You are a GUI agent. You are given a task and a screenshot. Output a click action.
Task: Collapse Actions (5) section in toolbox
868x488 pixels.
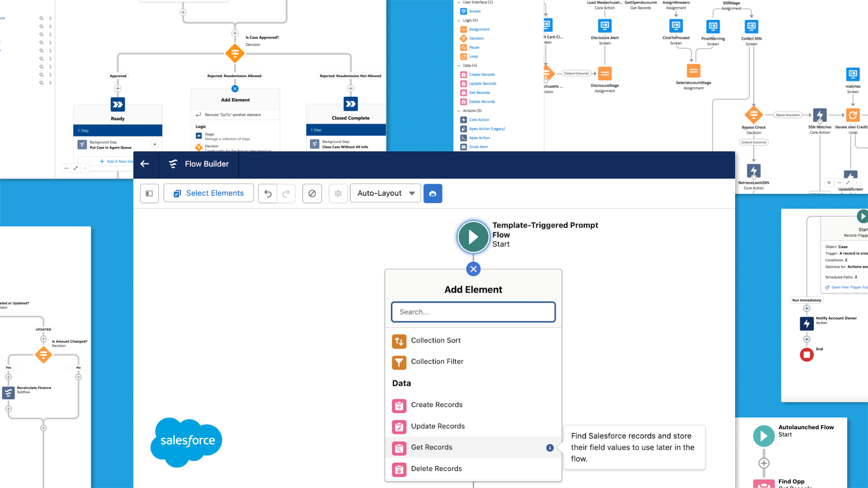click(x=459, y=111)
